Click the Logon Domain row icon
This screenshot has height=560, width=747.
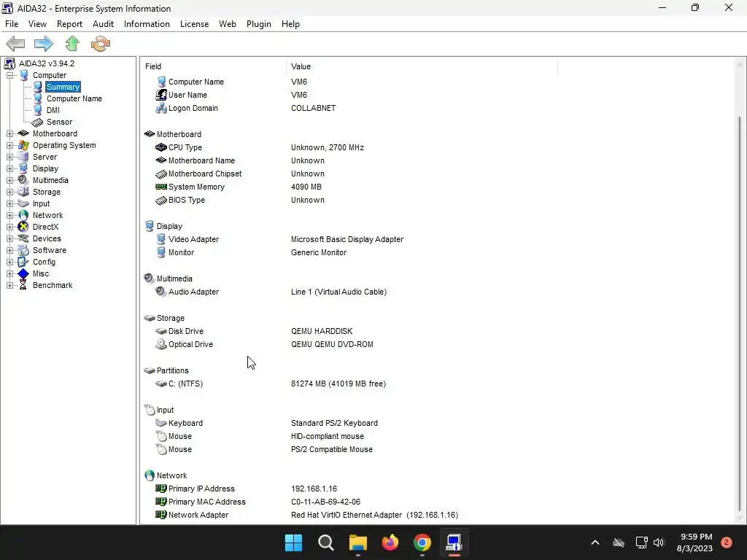point(161,108)
